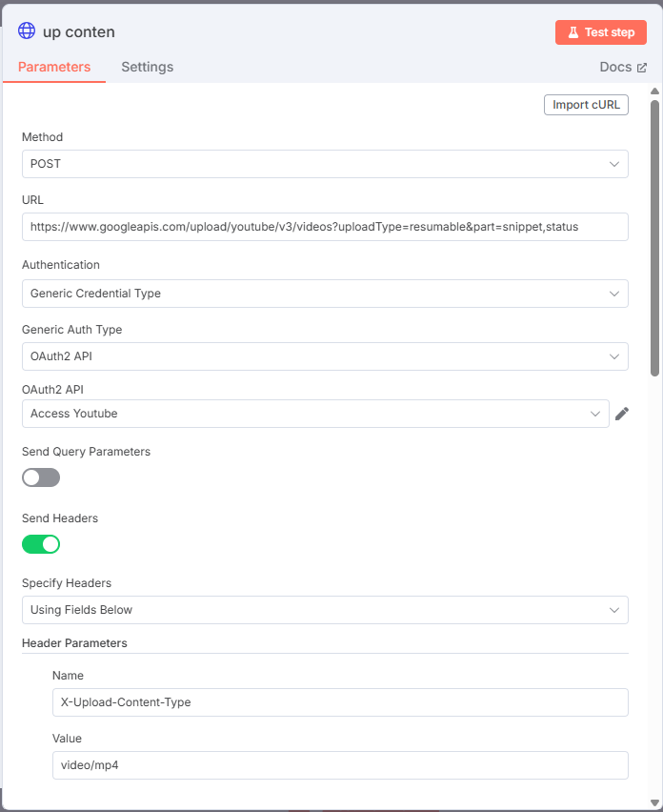Open the Method dropdown showing POST
Viewport: 663px width, 812px height.
[x=325, y=164]
